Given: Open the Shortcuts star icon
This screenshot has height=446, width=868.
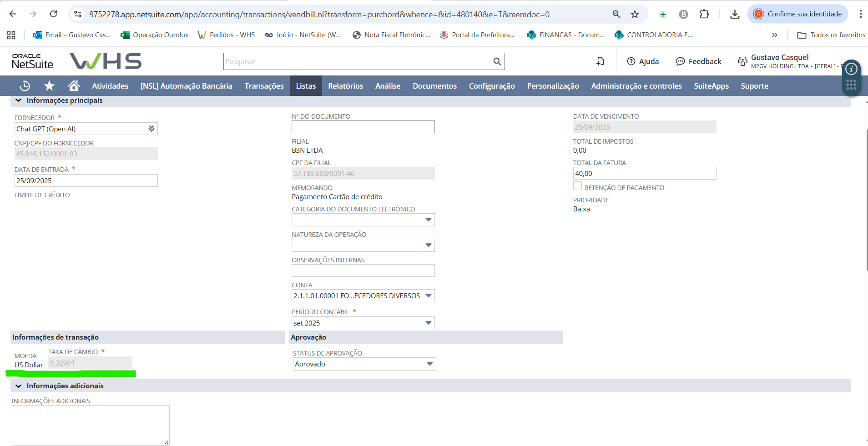Looking at the screenshot, I should pyautogui.click(x=49, y=86).
